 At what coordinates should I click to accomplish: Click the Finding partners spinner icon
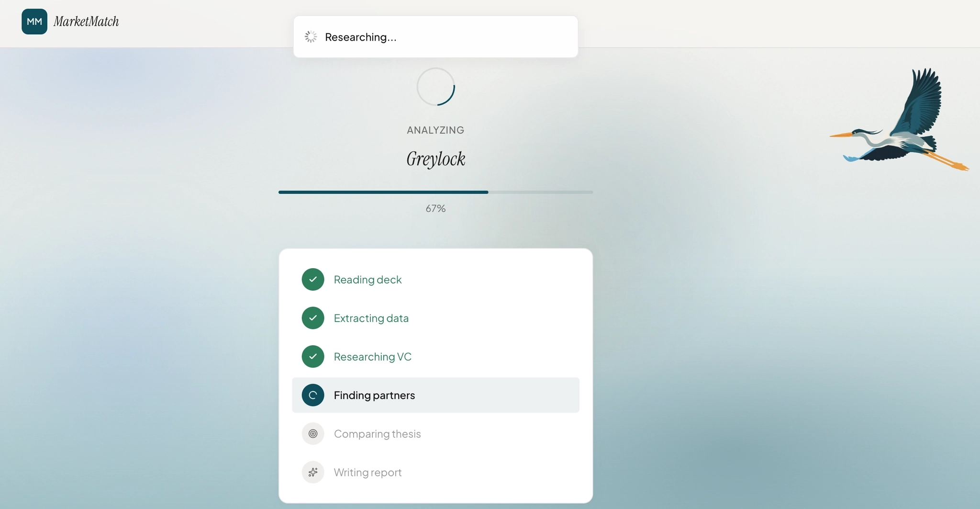tap(313, 395)
